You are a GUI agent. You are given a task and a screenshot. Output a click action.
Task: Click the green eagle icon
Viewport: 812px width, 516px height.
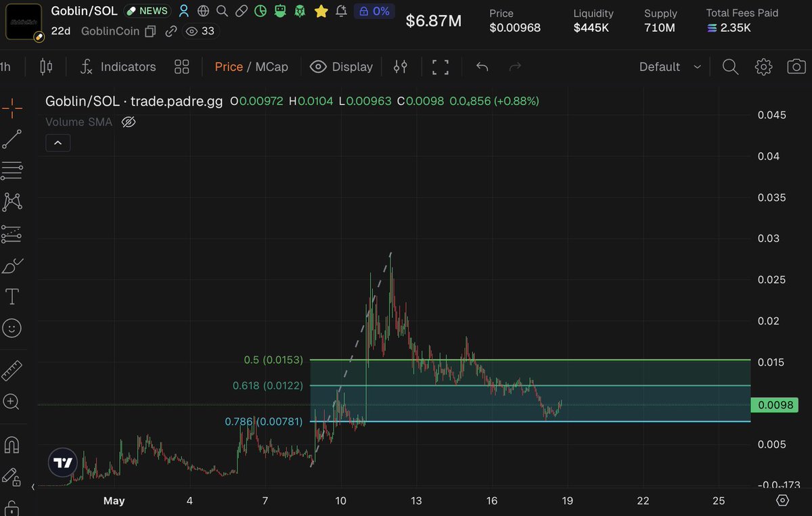(x=301, y=11)
